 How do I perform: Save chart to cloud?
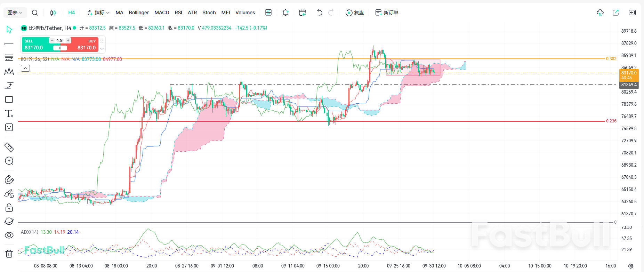click(x=600, y=13)
